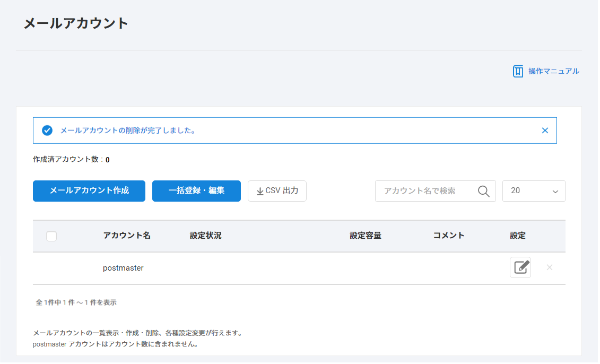600x364 pixels.
Task: Click the 設定状況 column header
Action: pos(205,236)
